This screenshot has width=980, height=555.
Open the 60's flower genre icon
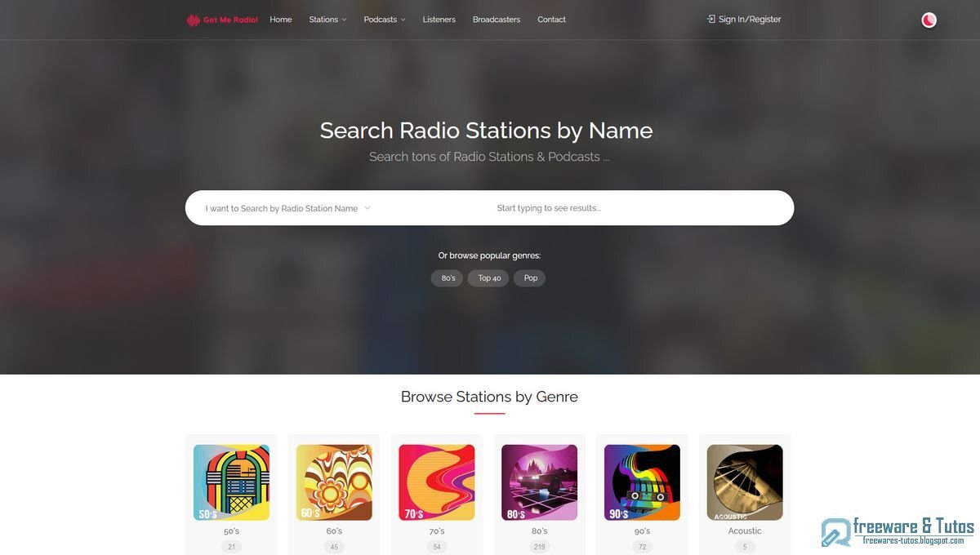click(334, 482)
